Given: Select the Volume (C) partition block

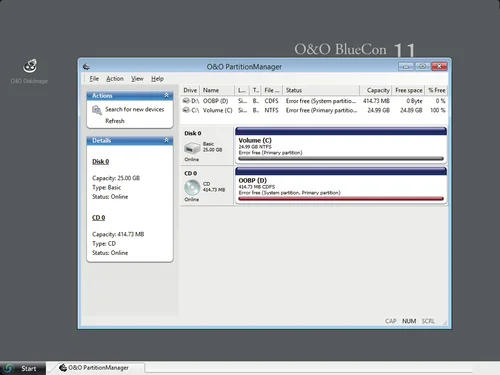Looking at the screenshot, I should 341,146.
